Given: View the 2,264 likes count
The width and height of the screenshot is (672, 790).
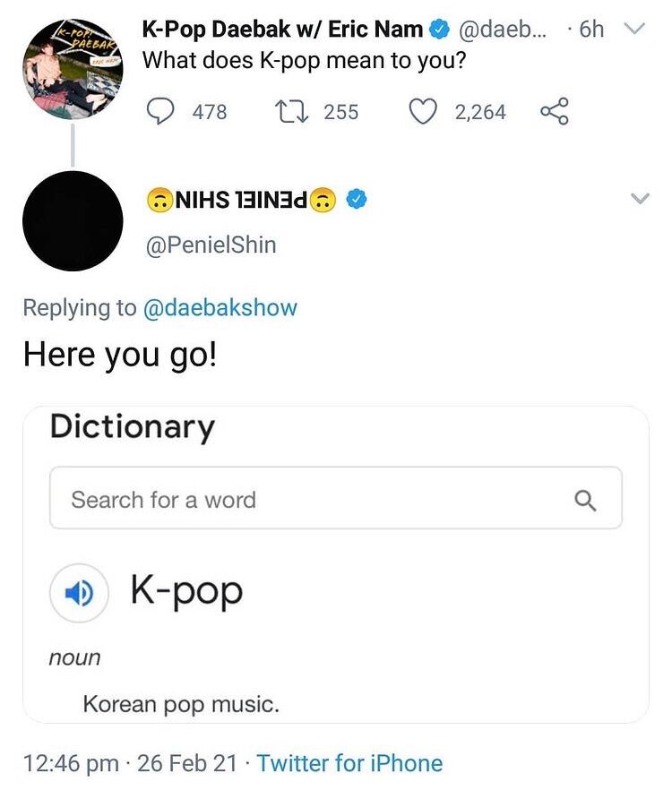Looking at the screenshot, I should tap(480, 112).
